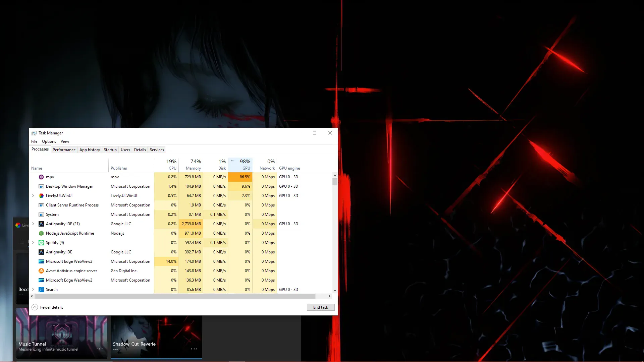The width and height of the screenshot is (644, 362).
Task: Click the Antigravity IDE (21) icon
Action: pyautogui.click(x=41, y=224)
